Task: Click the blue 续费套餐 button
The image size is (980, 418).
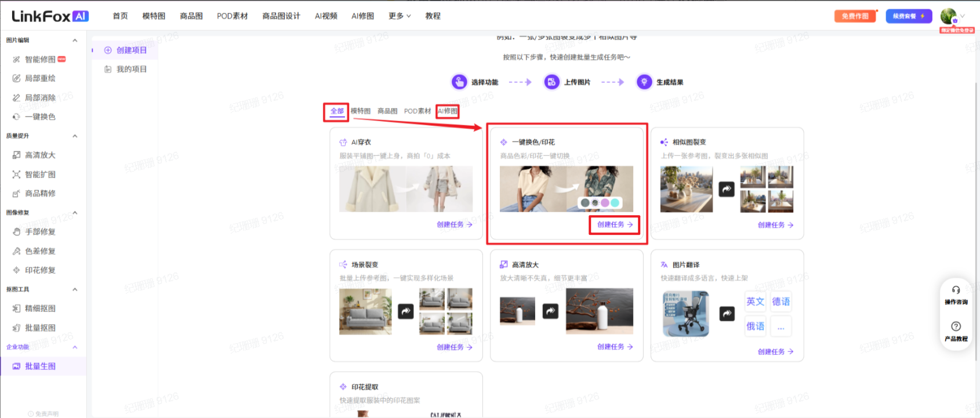Action: pyautogui.click(x=909, y=16)
